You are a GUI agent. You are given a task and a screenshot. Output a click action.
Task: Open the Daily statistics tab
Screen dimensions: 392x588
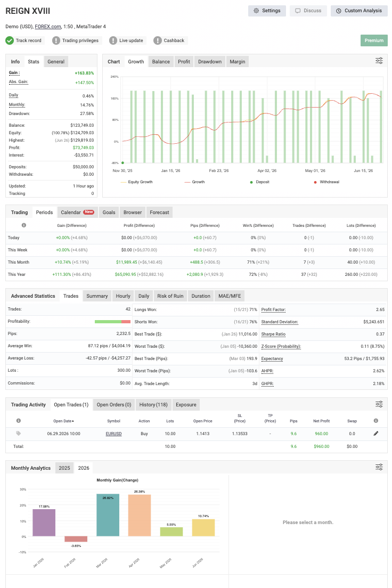144,296
